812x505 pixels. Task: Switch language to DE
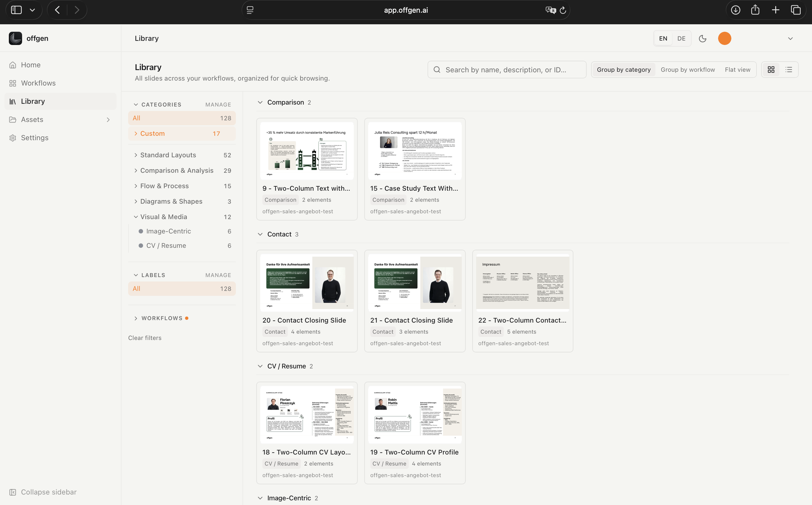681,38
